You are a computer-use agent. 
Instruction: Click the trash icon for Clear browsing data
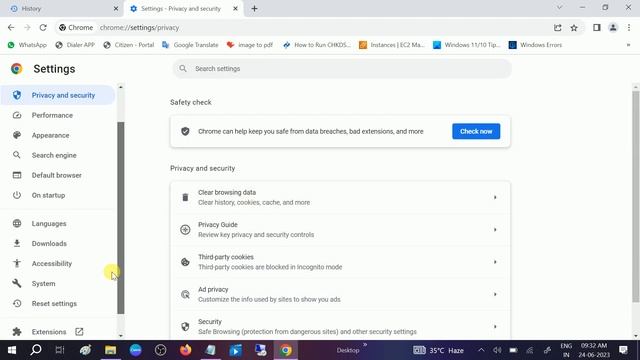tap(185, 197)
